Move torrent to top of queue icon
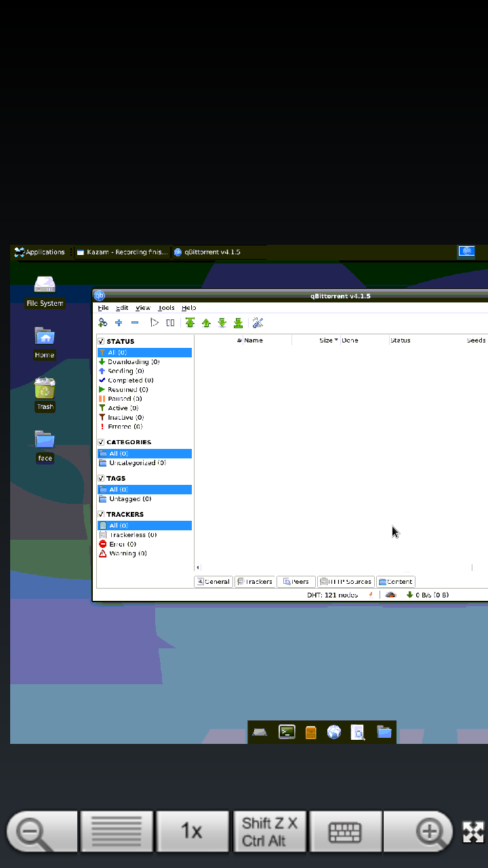 click(190, 323)
